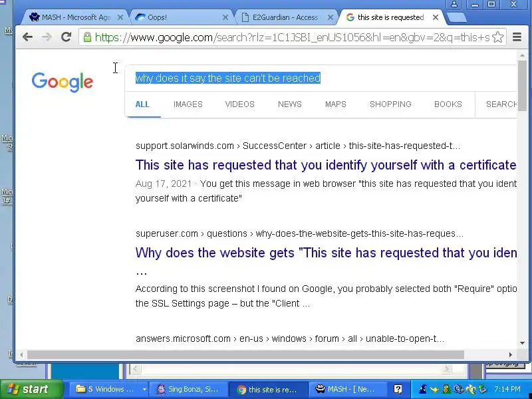Select the ALL search filter
The height and width of the screenshot is (399, 532).
tap(142, 104)
